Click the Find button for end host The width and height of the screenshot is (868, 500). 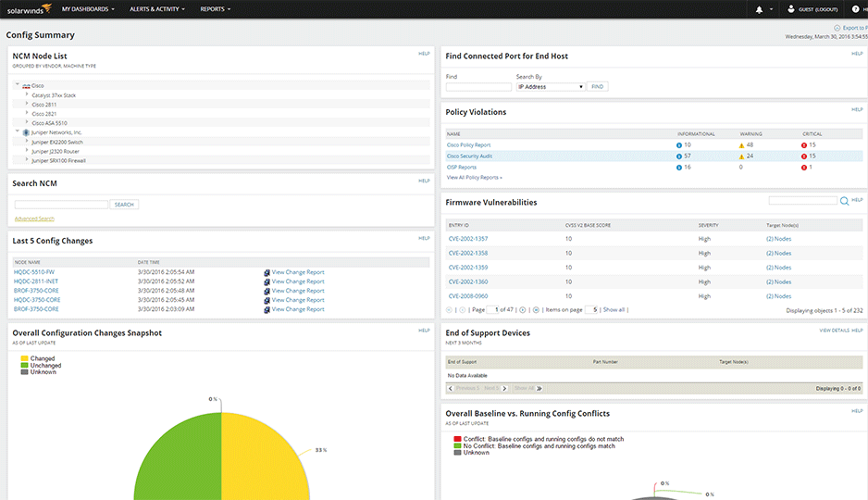[597, 87]
